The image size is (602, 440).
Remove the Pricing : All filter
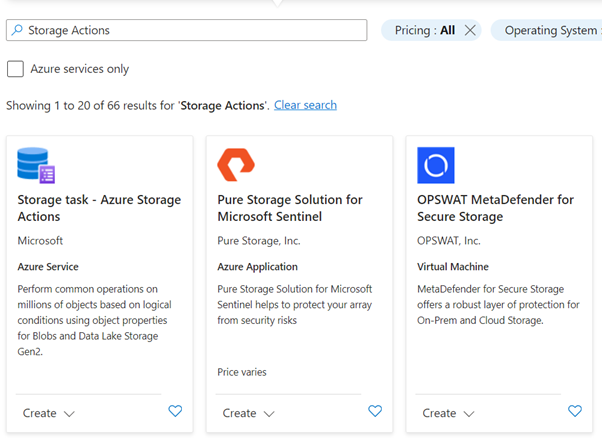[470, 30]
